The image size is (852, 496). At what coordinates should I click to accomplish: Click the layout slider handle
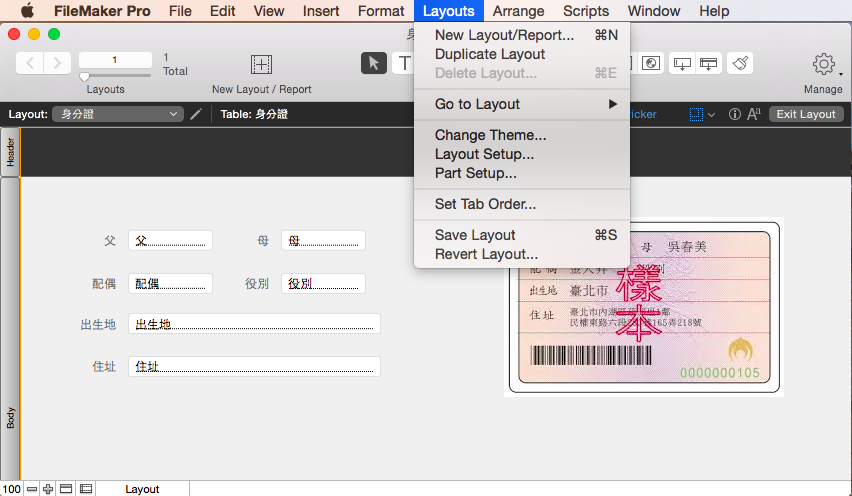point(85,77)
